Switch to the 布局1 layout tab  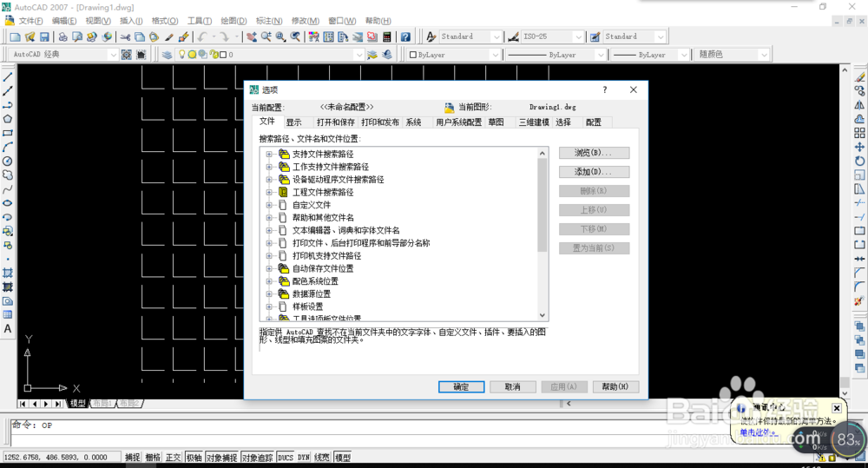[x=102, y=404]
